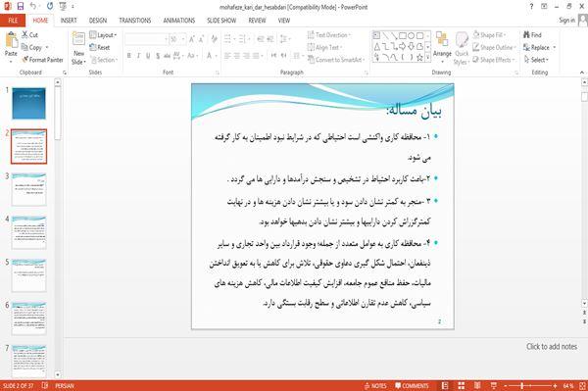Toggle Italic formatting
588x391 pixels.
[138, 56]
